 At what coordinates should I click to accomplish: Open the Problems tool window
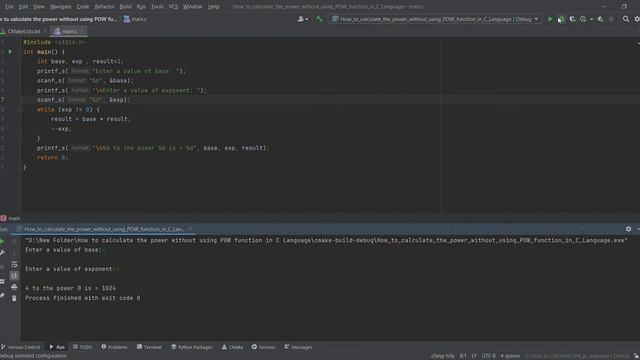click(115, 347)
